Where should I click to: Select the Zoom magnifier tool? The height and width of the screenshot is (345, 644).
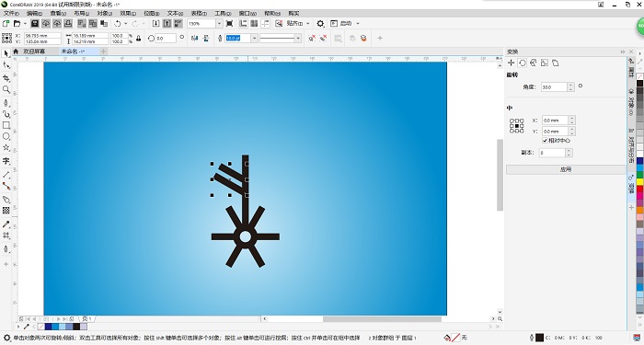pyautogui.click(x=6, y=89)
